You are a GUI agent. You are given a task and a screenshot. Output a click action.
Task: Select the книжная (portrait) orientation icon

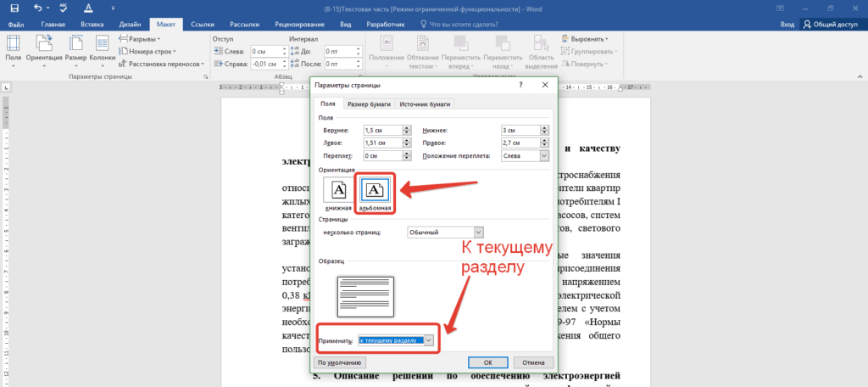pos(338,192)
